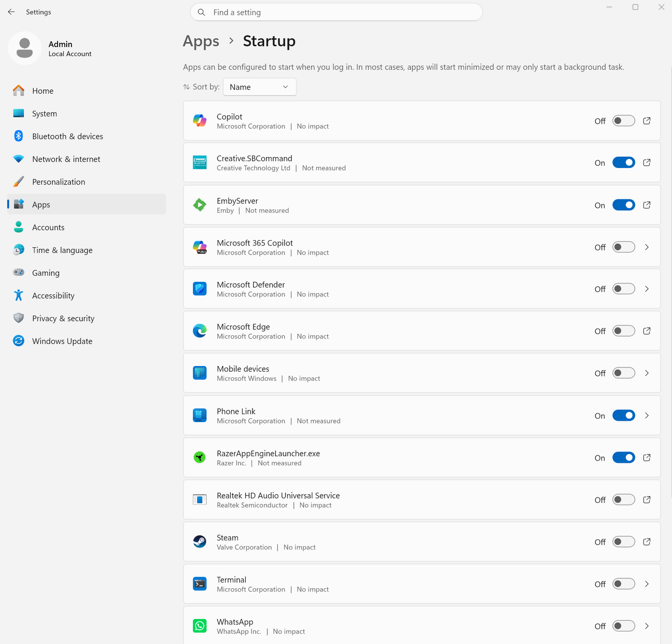Turn off Phone Link startup toggle
The image size is (672, 644).
[624, 415]
